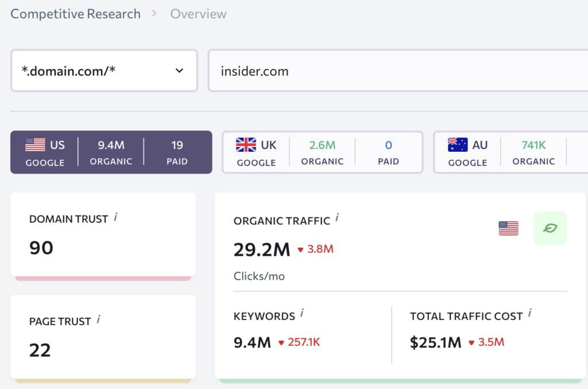The height and width of the screenshot is (389, 588).
Task: Click the Overview breadcrumb
Action: (x=198, y=14)
